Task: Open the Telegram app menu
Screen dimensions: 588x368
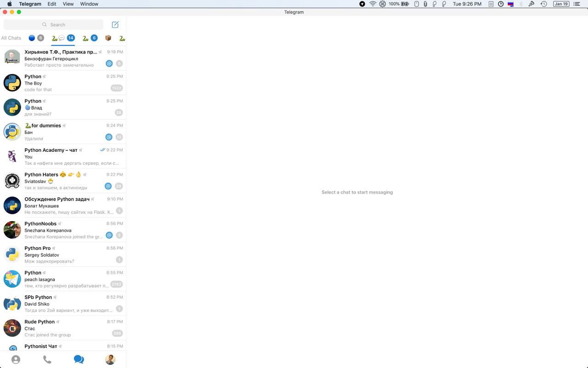Action: click(x=30, y=4)
